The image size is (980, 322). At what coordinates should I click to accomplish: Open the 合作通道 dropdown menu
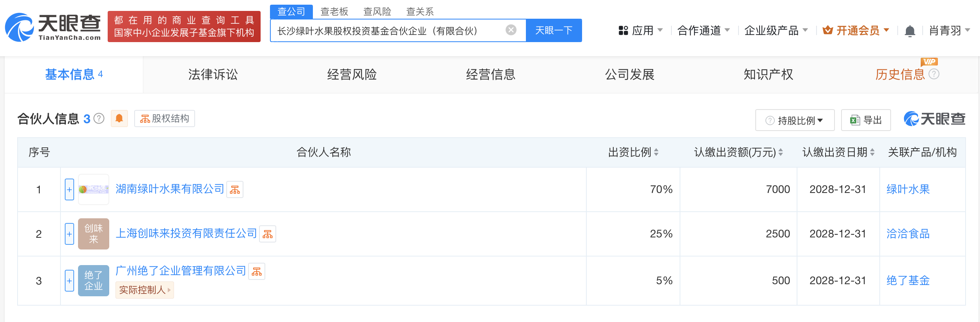[x=703, y=30]
